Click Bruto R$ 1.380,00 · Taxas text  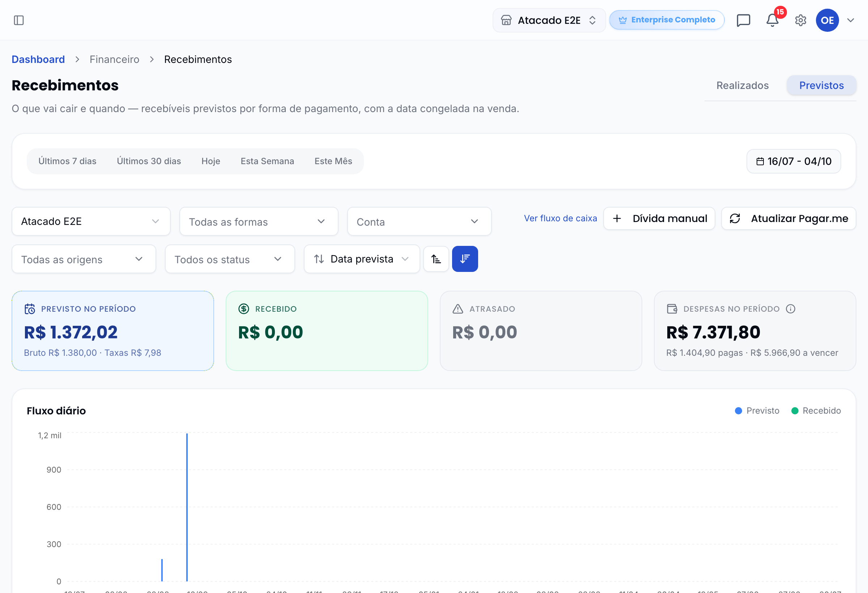[93, 353]
